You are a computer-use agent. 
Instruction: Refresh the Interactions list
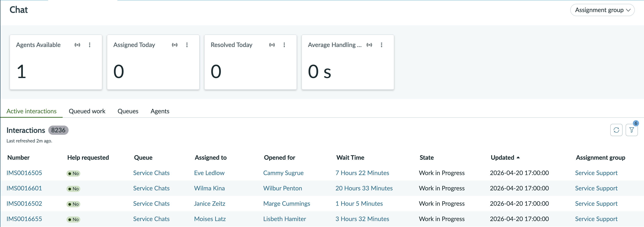pyautogui.click(x=616, y=130)
